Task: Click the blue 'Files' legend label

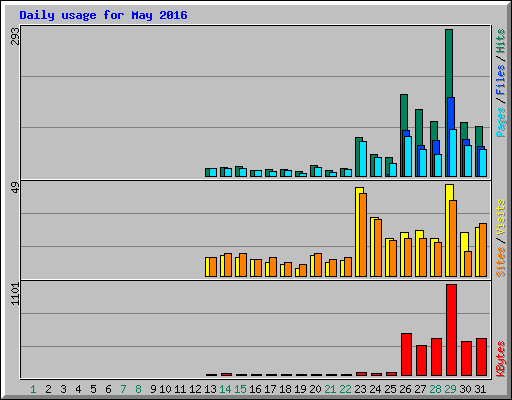Action: pos(500,80)
